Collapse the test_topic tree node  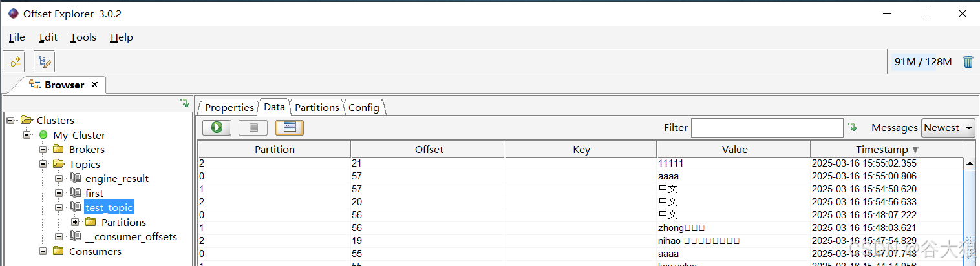59,208
